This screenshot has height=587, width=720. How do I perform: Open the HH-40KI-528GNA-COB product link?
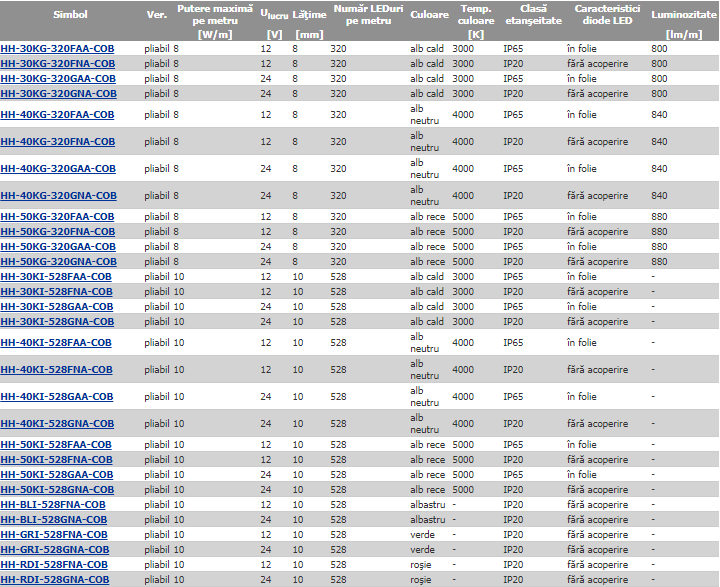coord(57,423)
